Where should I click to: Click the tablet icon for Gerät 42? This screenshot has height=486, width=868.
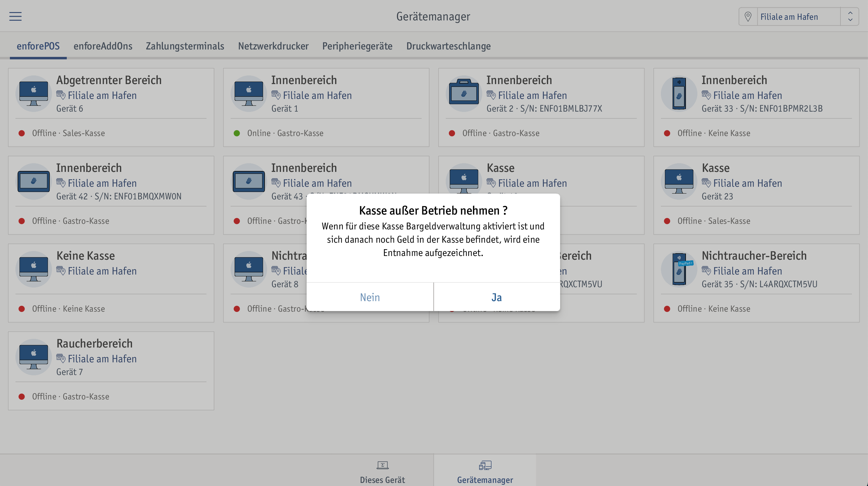pos(33,181)
